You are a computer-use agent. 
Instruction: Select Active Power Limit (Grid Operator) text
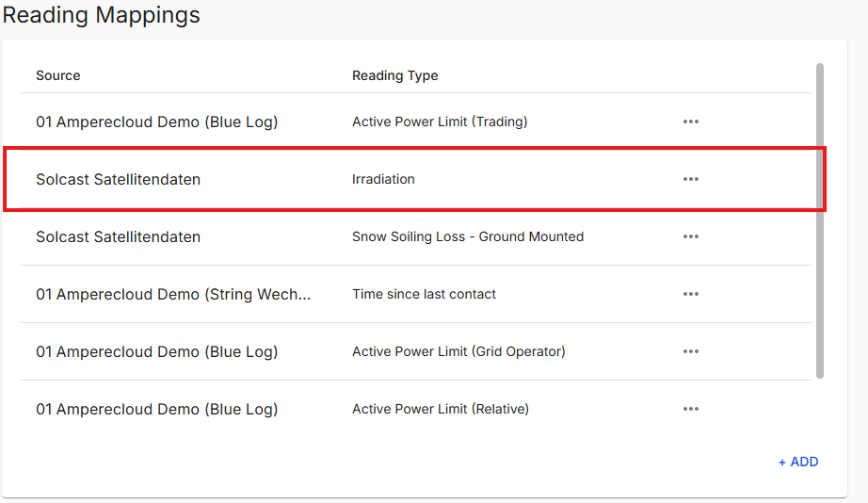[458, 351]
